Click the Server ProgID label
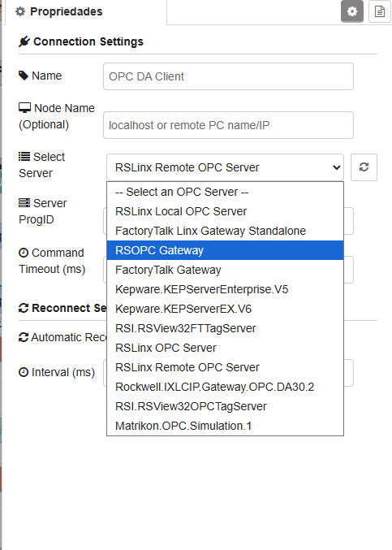 point(42,211)
